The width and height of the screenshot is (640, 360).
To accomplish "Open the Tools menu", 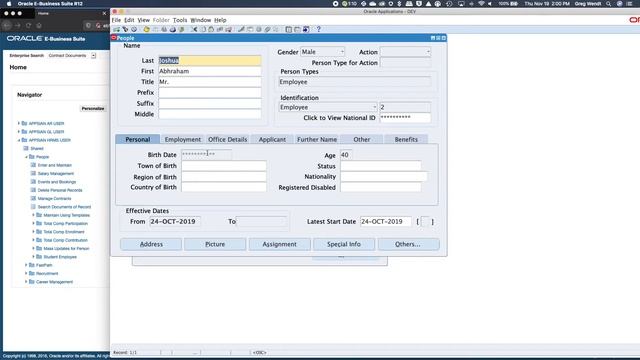I will click(180, 20).
